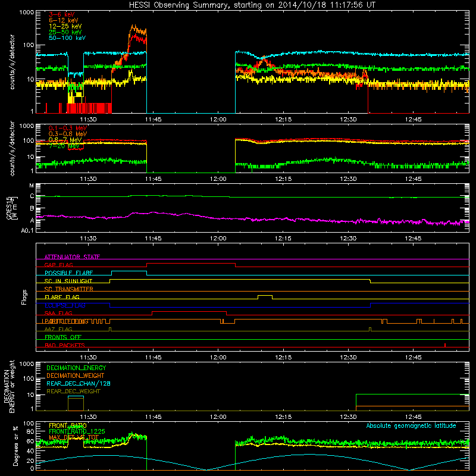Click the 0.8-7 MeV legend label
Viewport: 476px width, 476px height.
tap(65, 140)
